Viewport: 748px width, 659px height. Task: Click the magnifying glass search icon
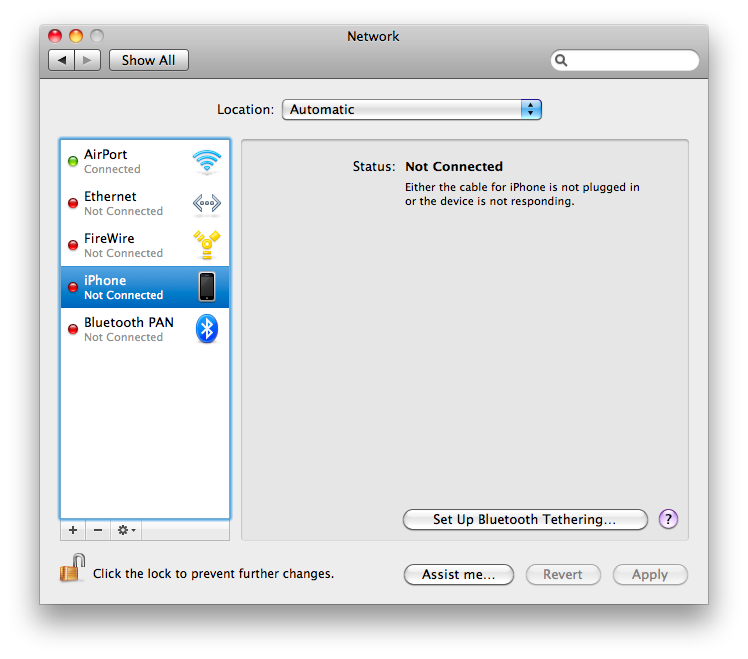(561, 60)
